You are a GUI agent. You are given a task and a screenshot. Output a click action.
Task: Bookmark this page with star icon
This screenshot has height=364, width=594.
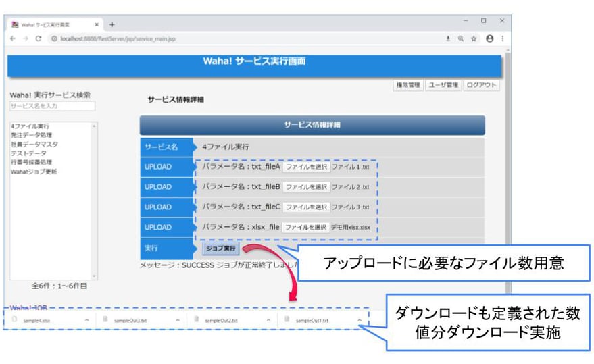(x=474, y=38)
